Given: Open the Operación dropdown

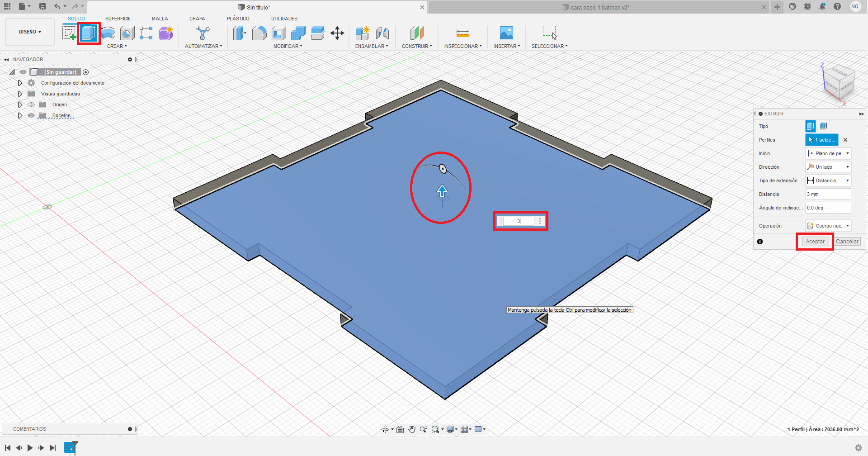Looking at the screenshot, I should [828, 226].
